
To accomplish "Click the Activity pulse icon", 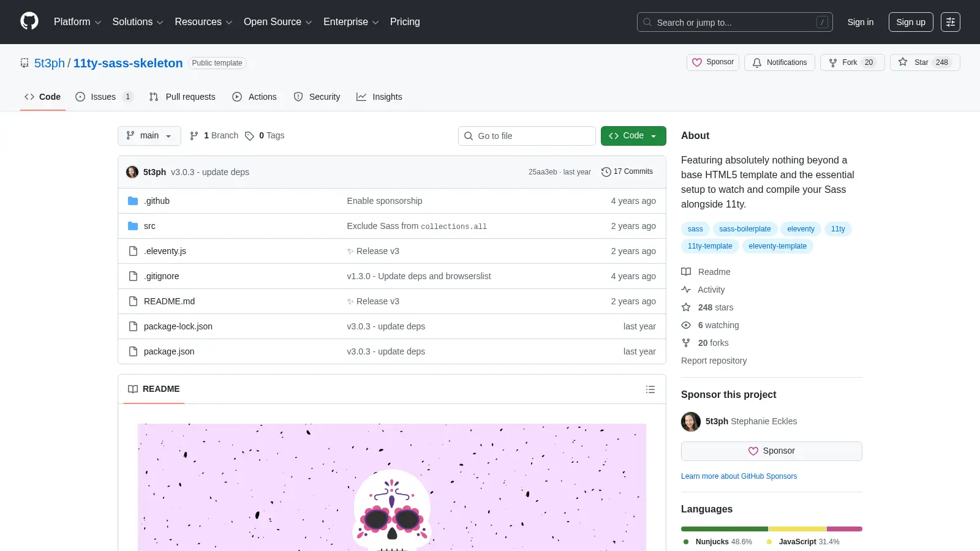I will tap(686, 290).
